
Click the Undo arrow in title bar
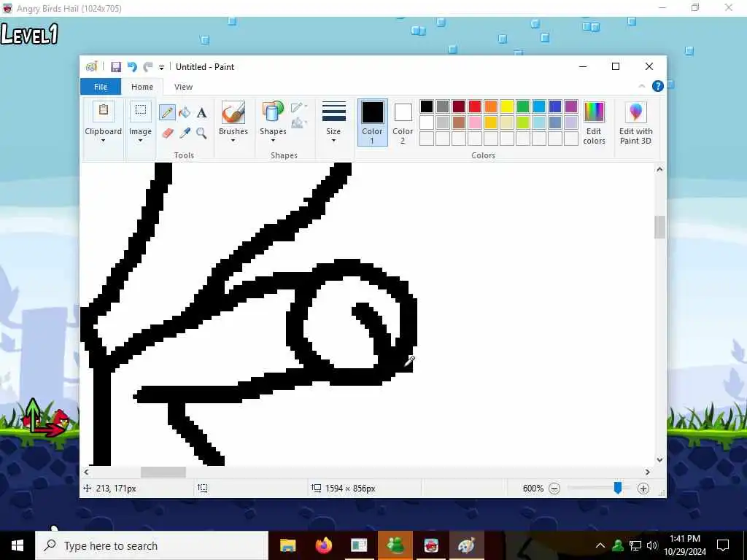132,67
